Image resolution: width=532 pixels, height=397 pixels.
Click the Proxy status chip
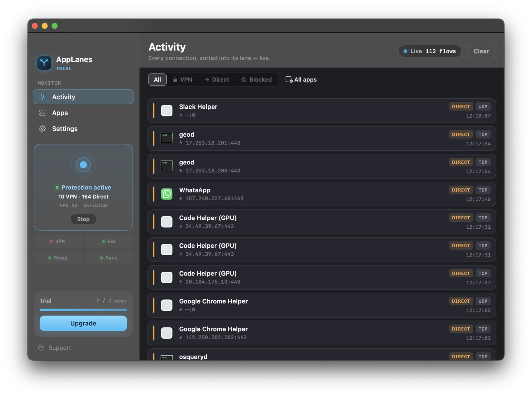tap(58, 258)
